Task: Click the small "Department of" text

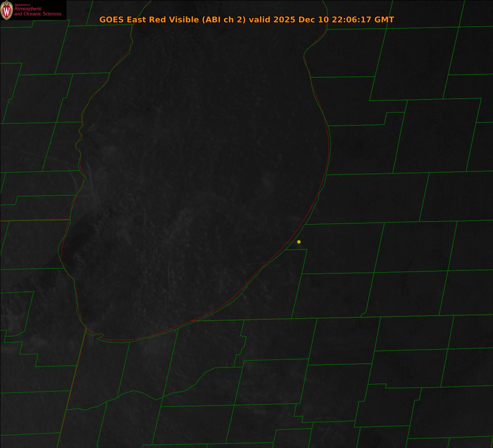Action: click(x=23, y=5)
